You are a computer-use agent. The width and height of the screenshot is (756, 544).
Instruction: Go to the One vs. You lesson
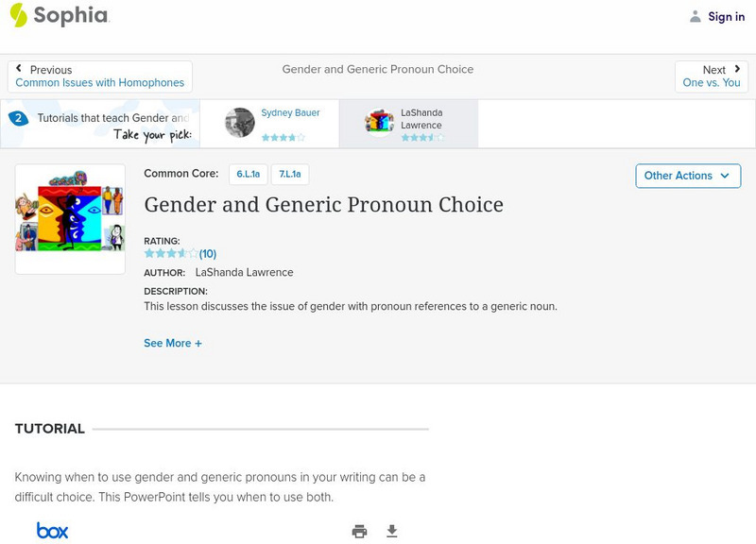tap(711, 83)
